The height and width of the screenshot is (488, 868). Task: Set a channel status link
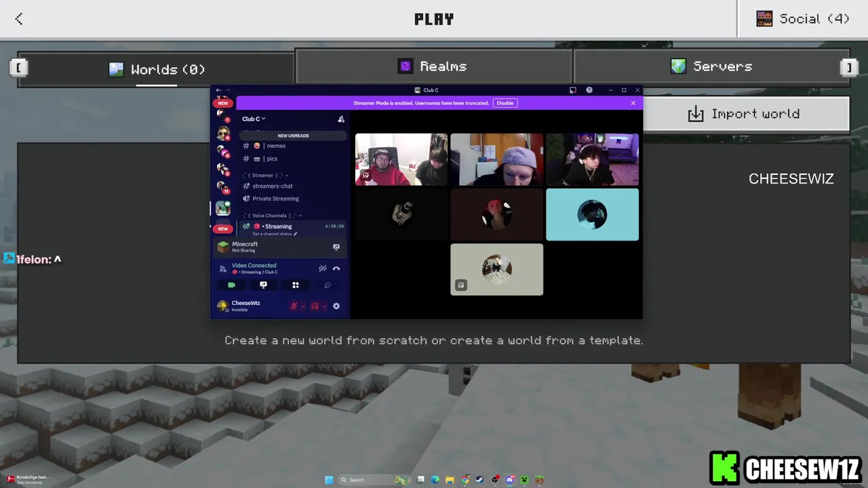[275, 234]
